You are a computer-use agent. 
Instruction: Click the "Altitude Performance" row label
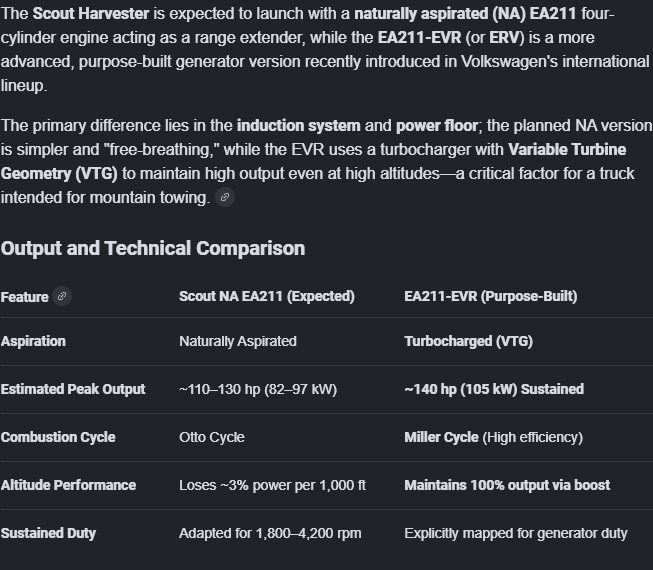[68, 485]
